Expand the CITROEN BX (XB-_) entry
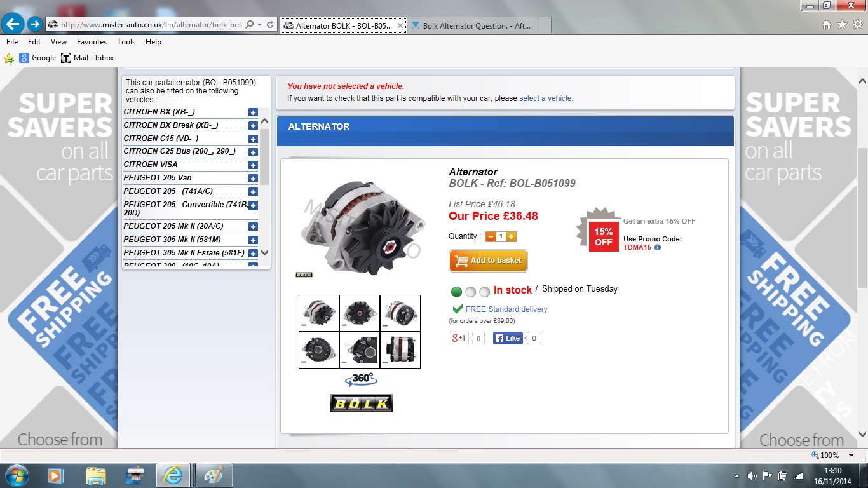This screenshot has width=868, height=488. [x=253, y=112]
